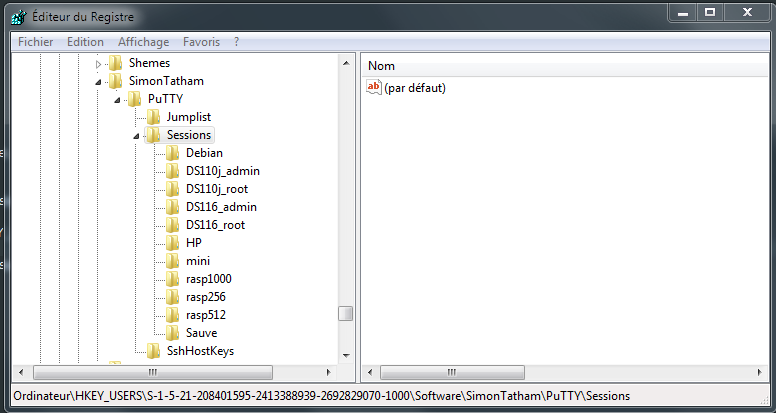Open the ? help menu
This screenshot has height=413, width=776.
coord(237,42)
